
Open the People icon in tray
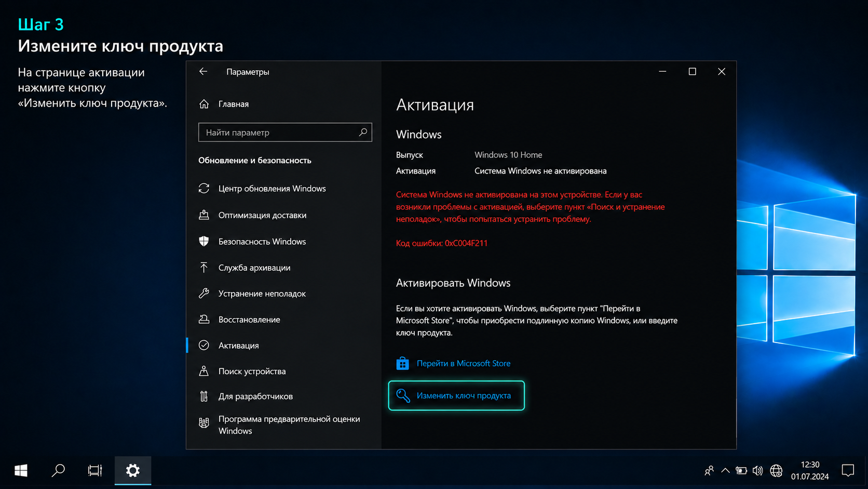[709, 471]
